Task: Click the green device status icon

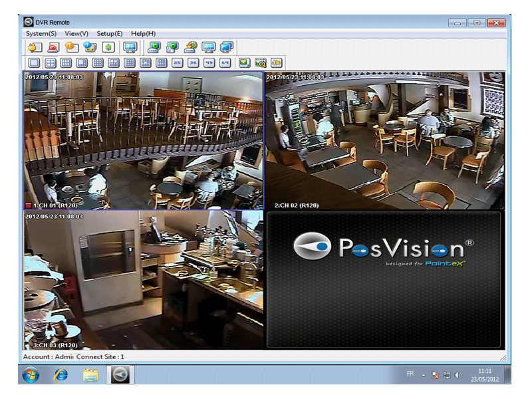Action: tap(108, 47)
